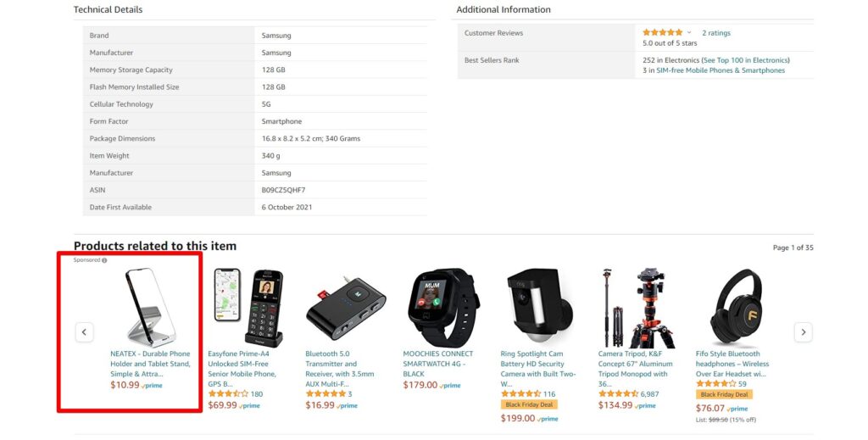Click the next carousel arrow
Viewport: 868px width, 440px height.
802,332
